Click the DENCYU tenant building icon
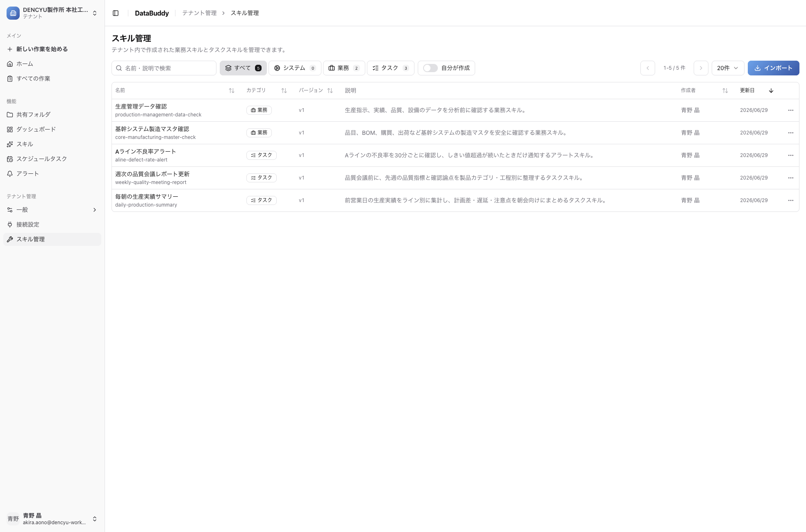Screen dimensions: 806x532 [13, 13]
